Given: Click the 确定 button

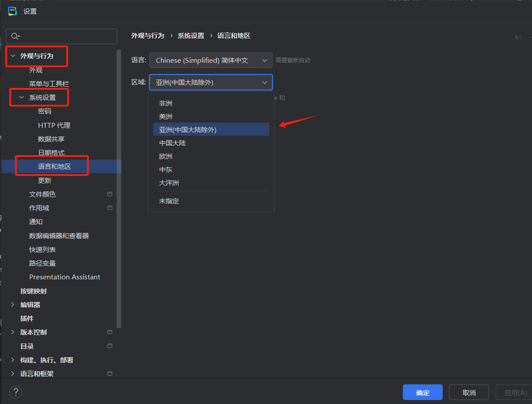Looking at the screenshot, I should pyautogui.click(x=422, y=393).
